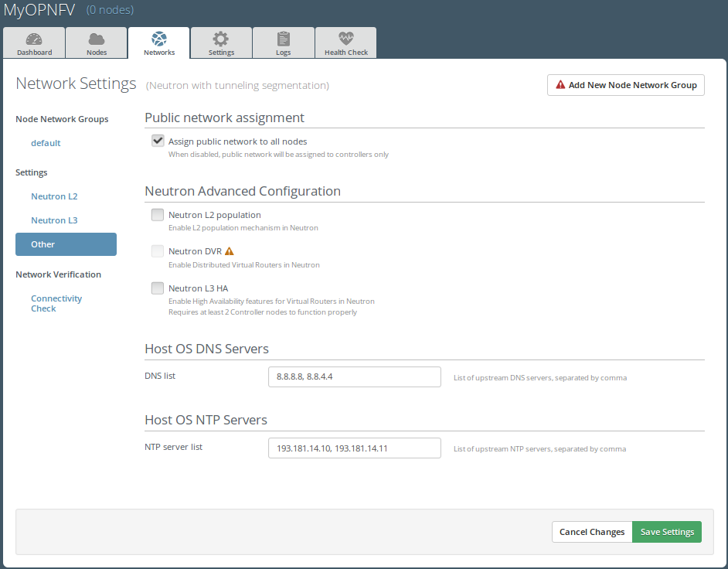This screenshot has width=728, height=569.
Task: Click the Logs clipboard icon
Action: click(x=284, y=39)
